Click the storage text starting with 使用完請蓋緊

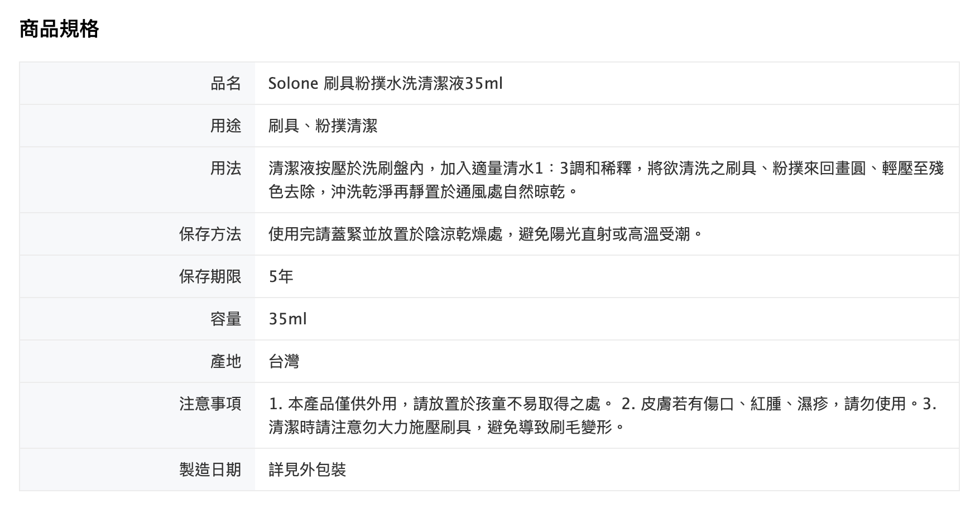tap(484, 234)
